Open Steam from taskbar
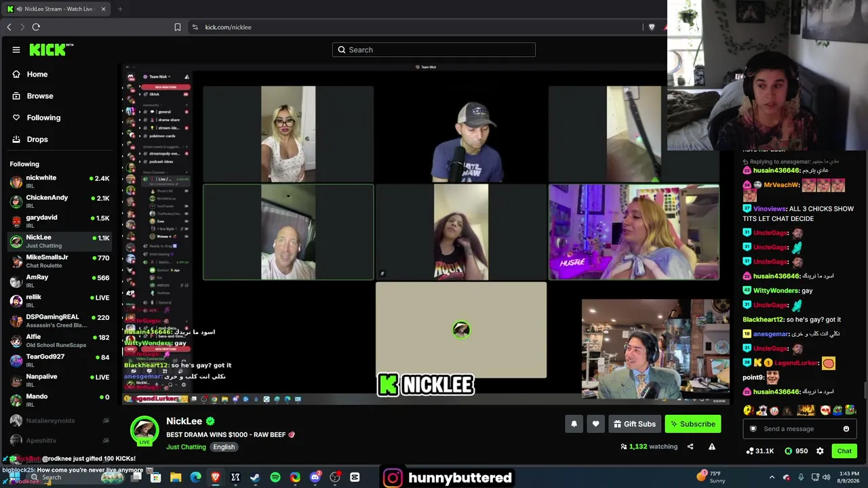 pyautogui.click(x=255, y=477)
